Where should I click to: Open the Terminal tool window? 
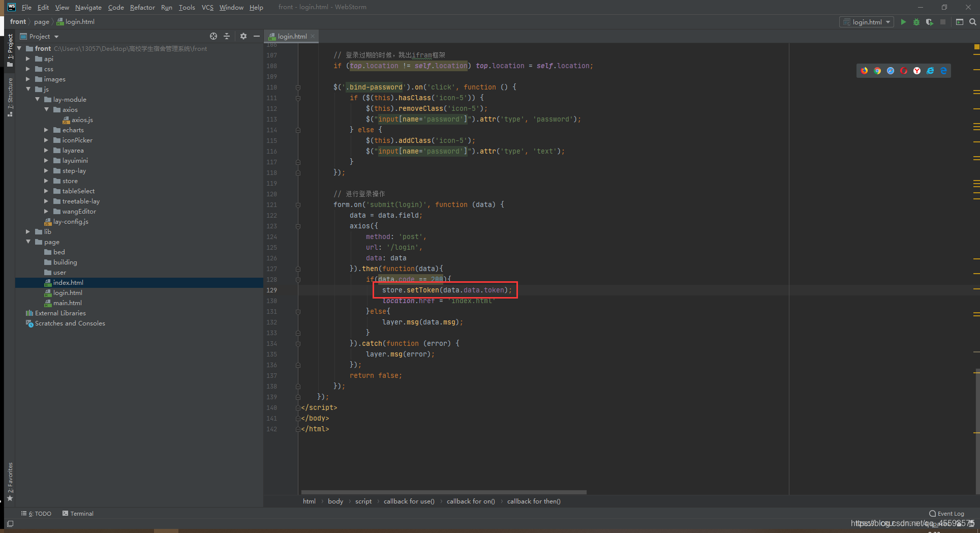[78, 514]
